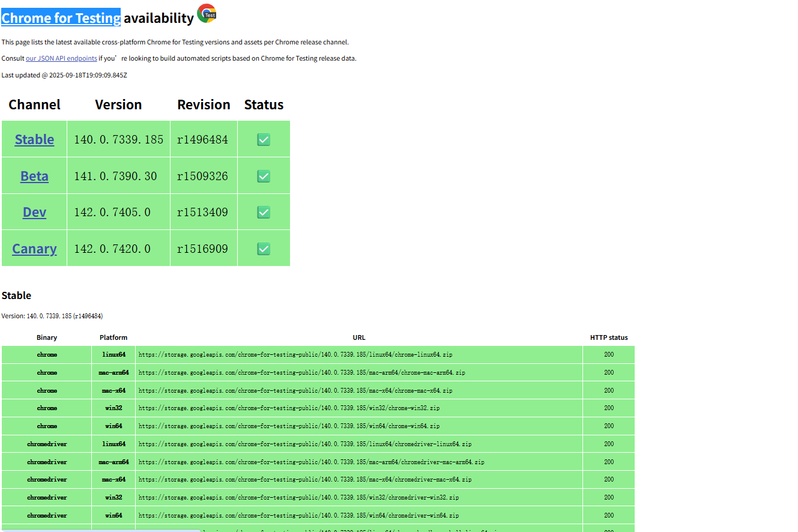Click the Last updated timestamp text
This screenshot has width=798, height=532.
(x=64, y=75)
